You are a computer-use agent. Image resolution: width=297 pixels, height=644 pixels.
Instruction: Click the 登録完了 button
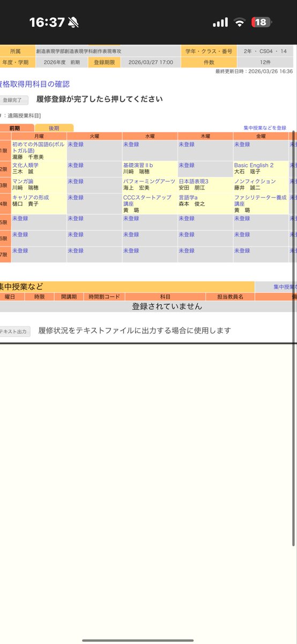[x=14, y=100]
